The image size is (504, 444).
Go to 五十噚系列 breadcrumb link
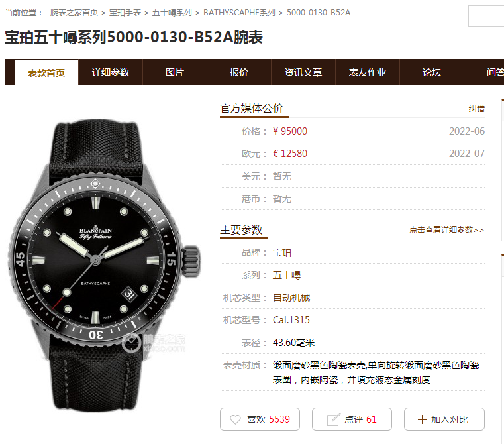172,13
